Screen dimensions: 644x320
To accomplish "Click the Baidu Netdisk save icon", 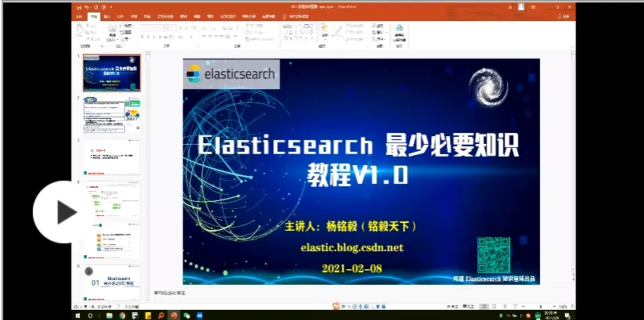I will click(x=399, y=32).
